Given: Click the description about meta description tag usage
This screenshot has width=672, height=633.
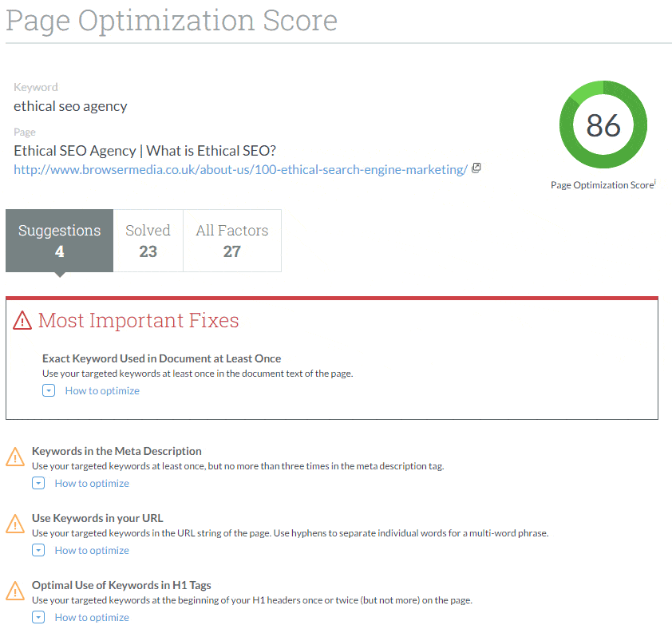Looking at the screenshot, I should click(x=238, y=466).
